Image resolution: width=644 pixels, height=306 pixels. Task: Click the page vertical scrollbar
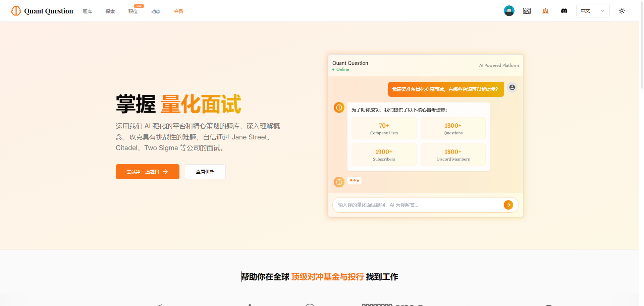(x=641, y=47)
